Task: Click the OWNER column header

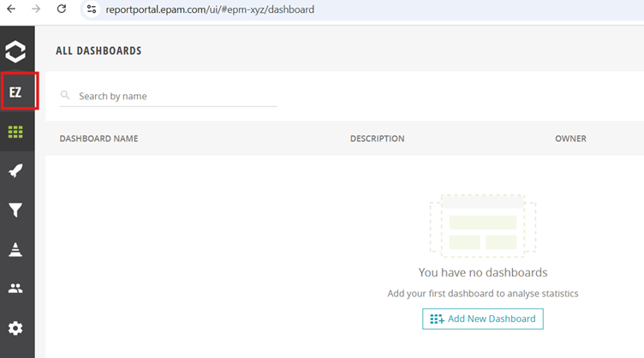Action: (570, 139)
